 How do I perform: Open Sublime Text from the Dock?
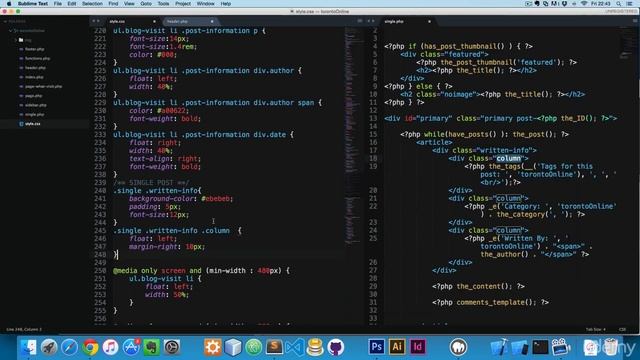274,347
